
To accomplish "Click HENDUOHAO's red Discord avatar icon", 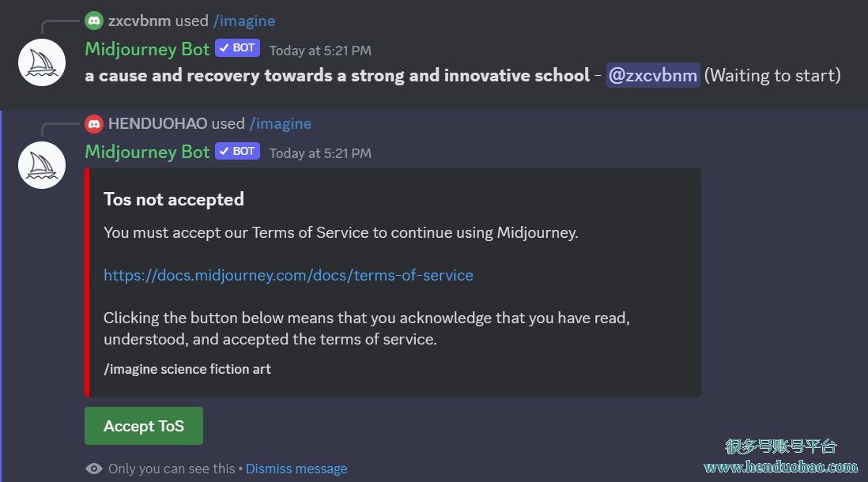I will [94, 124].
